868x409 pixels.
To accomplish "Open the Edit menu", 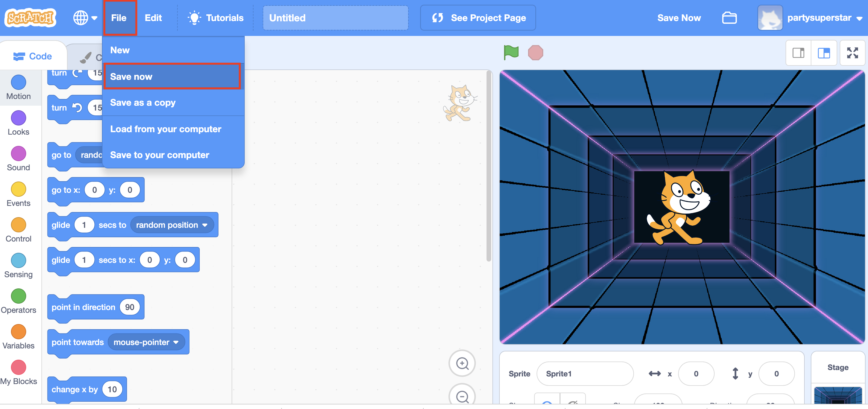I will click(153, 18).
